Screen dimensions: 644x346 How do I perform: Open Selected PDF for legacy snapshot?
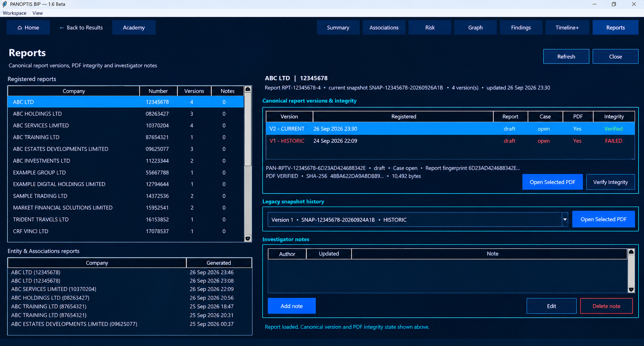pyautogui.click(x=603, y=219)
